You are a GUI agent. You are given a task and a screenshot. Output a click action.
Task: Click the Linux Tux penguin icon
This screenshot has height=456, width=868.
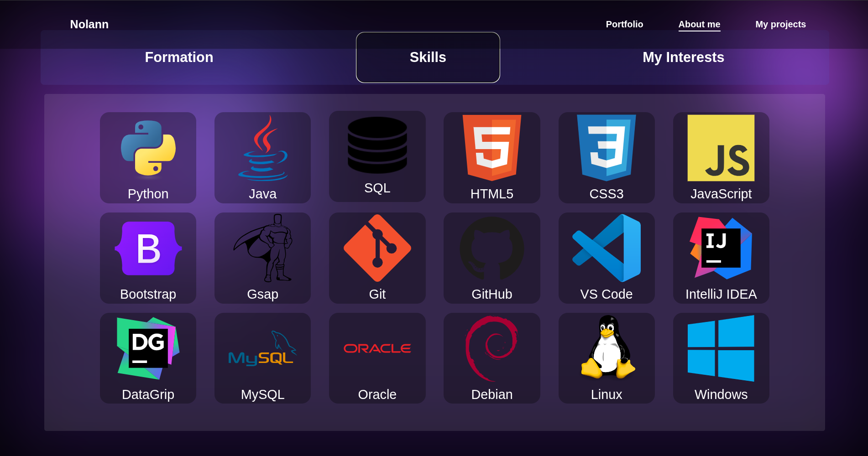[x=608, y=347]
